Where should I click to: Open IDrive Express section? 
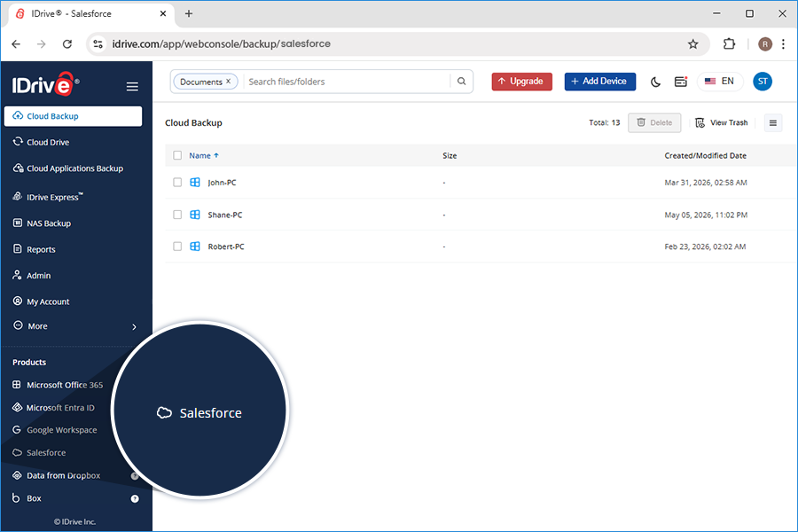click(x=48, y=197)
